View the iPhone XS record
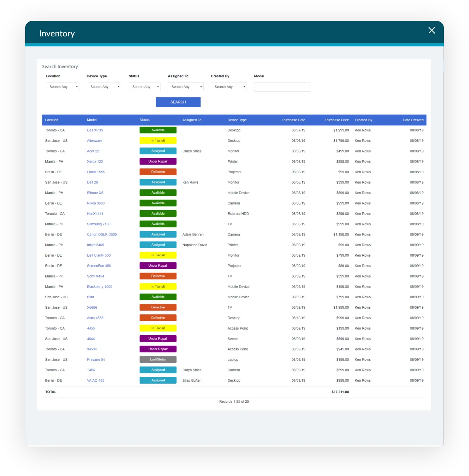469x476 pixels. pos(95,192)
